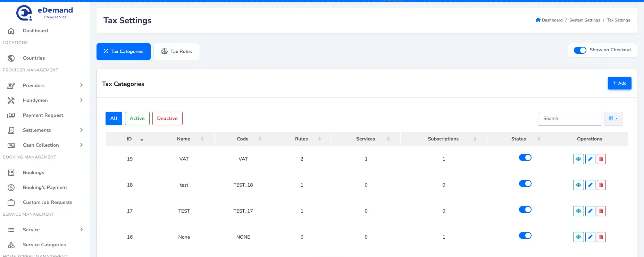The image size is (644, 257).
Task: Disable status toggle for TEST_18 row
Action: (x=525, y=183)
